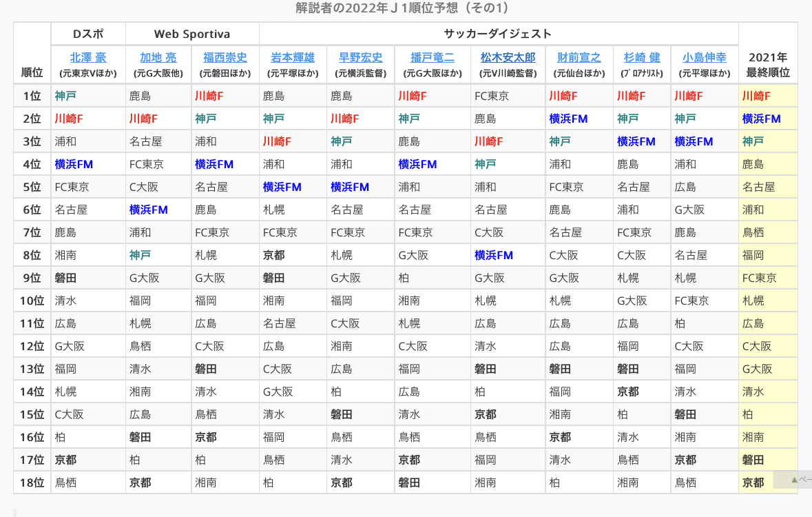Click the (元仙台ほか) subtitle text
812x517 pixels.
(x=579, y=74)
